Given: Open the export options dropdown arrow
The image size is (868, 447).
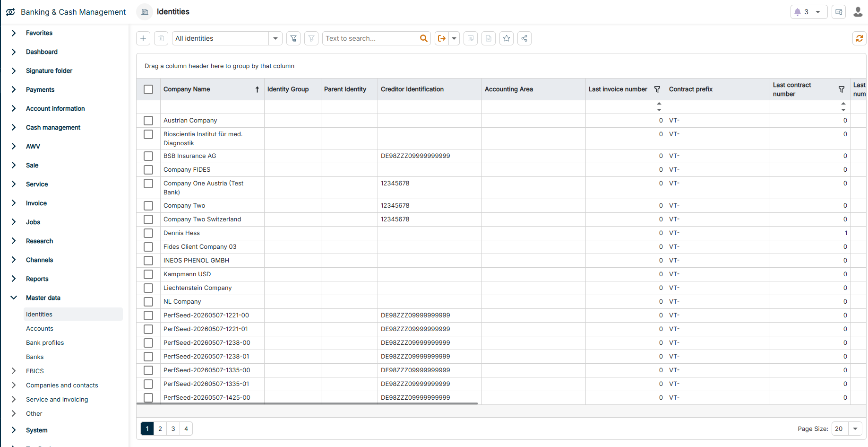Looking at the screenshot, I should tap(454, 38).
